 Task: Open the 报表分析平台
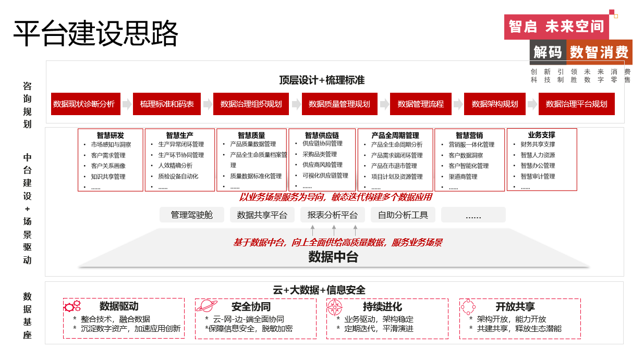tap(332, 214)
